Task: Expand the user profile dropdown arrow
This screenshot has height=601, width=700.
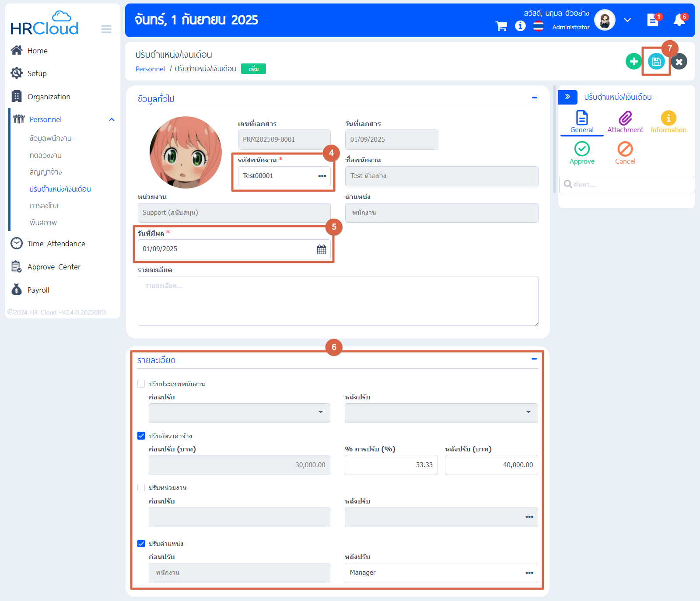Action: [x=627, y=20]
